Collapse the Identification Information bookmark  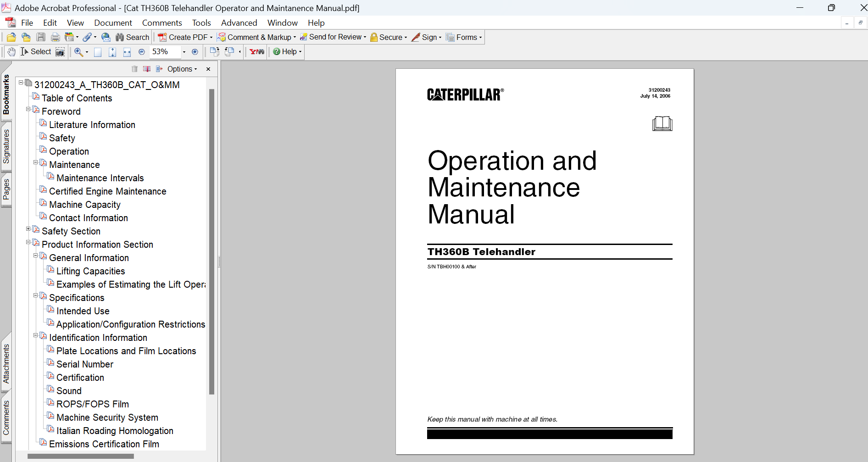tap(36, 335)
